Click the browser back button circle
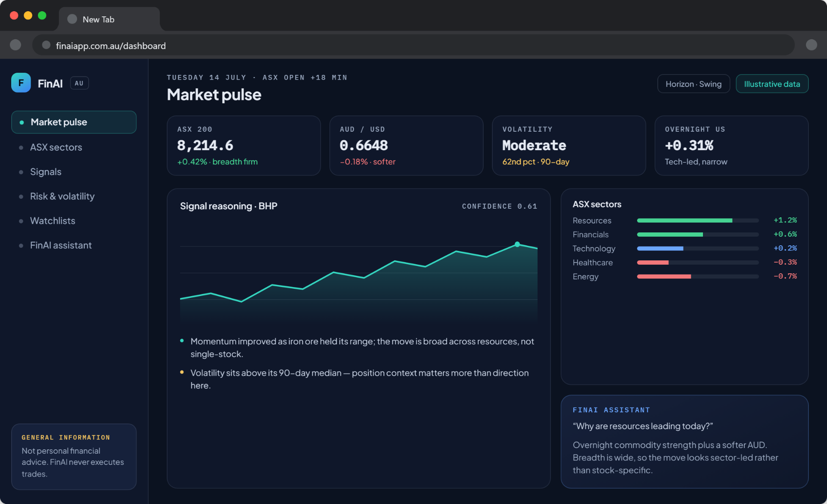 click(16, 45)
